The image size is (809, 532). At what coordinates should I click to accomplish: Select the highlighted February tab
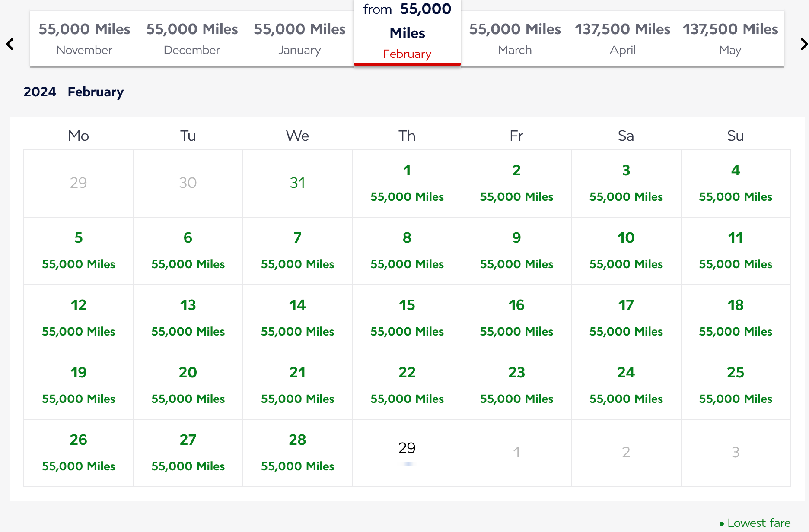[x=407, y=33]
